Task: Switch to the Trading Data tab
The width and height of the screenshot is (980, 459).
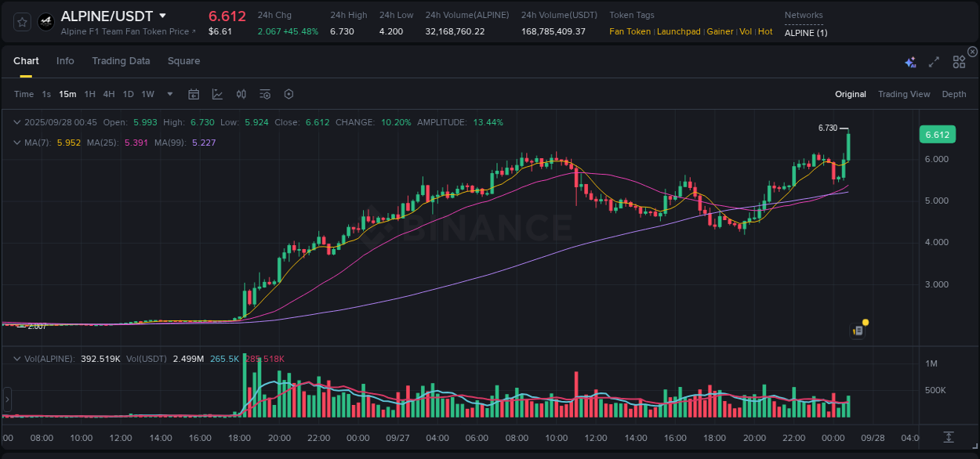Action: click(121, 60)
